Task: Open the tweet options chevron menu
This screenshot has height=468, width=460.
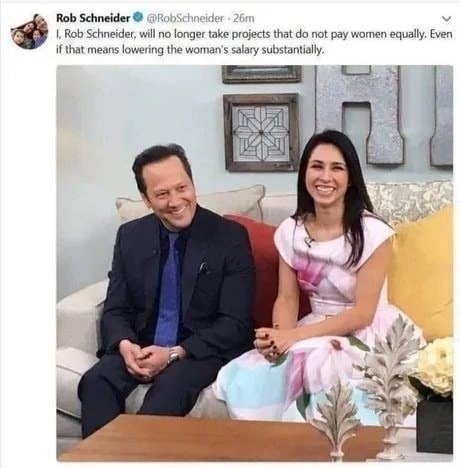Action: click(446, 19)
